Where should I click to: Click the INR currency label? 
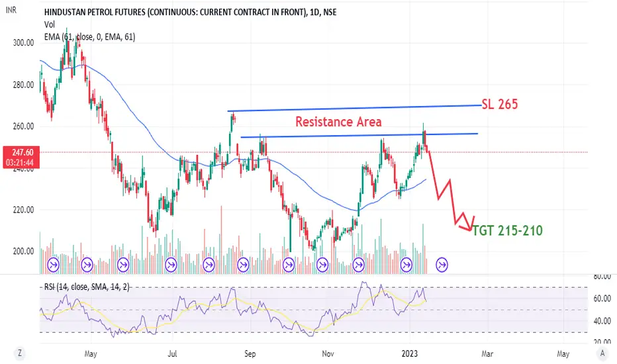click(11, 10)
